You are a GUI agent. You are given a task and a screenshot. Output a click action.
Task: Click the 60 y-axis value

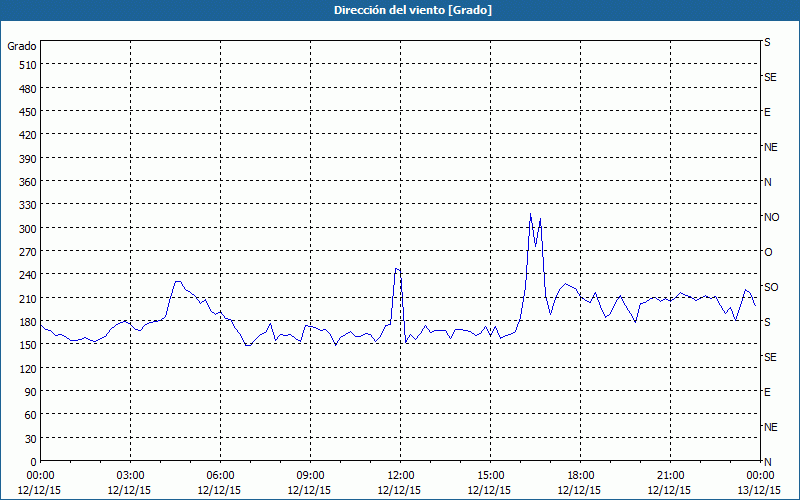(31, 415)
